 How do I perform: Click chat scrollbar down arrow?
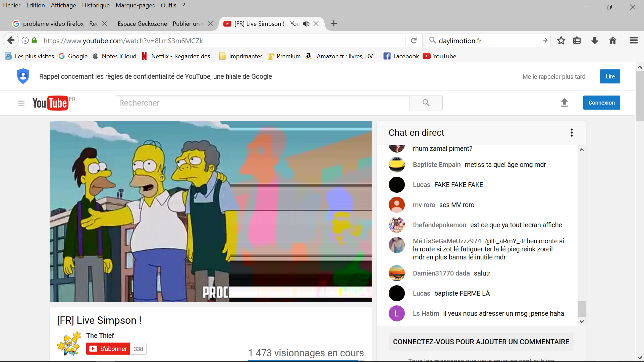(582, 321)
